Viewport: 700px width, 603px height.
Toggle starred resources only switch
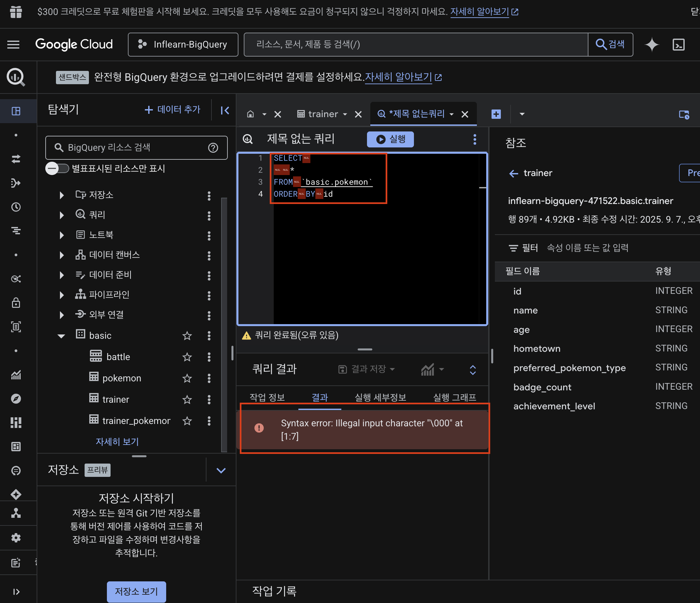click(x=57, y=168)
